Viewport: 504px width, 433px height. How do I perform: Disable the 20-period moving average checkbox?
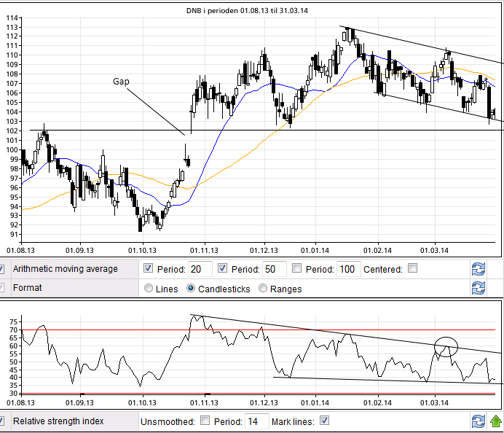(x=149, y=268)
